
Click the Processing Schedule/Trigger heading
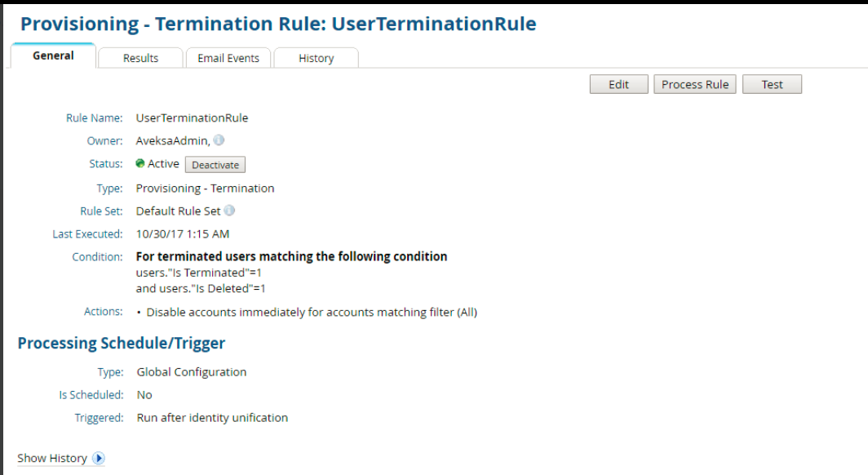coord(121,343)
